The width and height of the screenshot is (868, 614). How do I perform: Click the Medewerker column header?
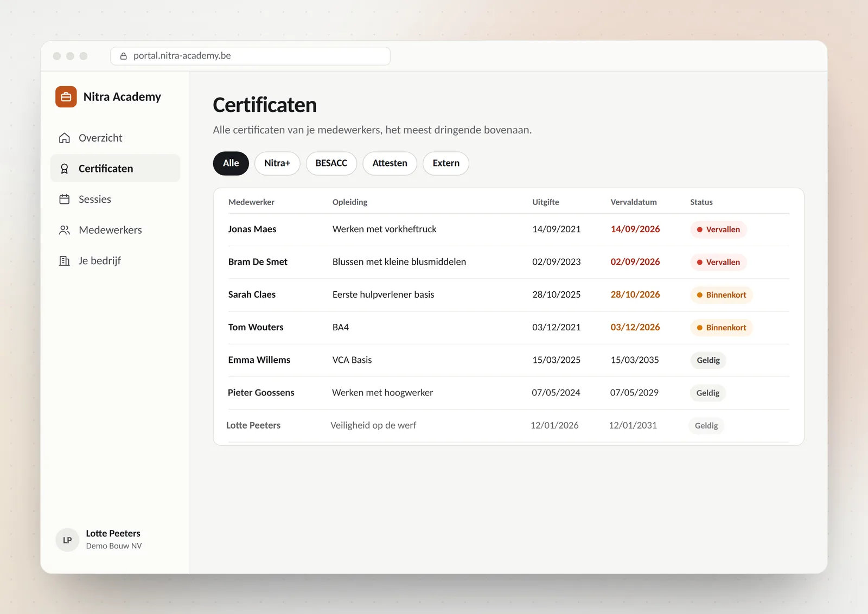[251, 202]
